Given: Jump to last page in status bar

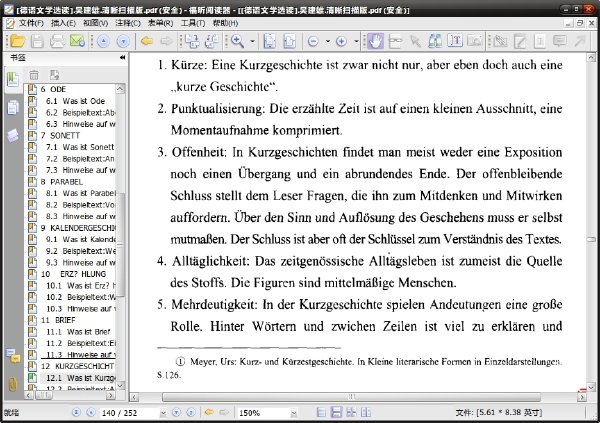Looking at the screenshot, I should coord(191,412).
